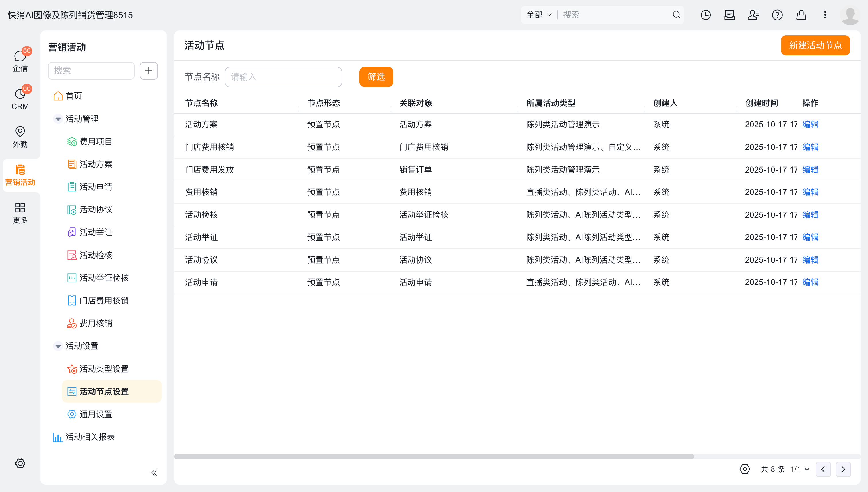The height and width of the screenshot is (492, 868).
Task: Edit the 门店费用发放 row
Action: coord(810,170)
